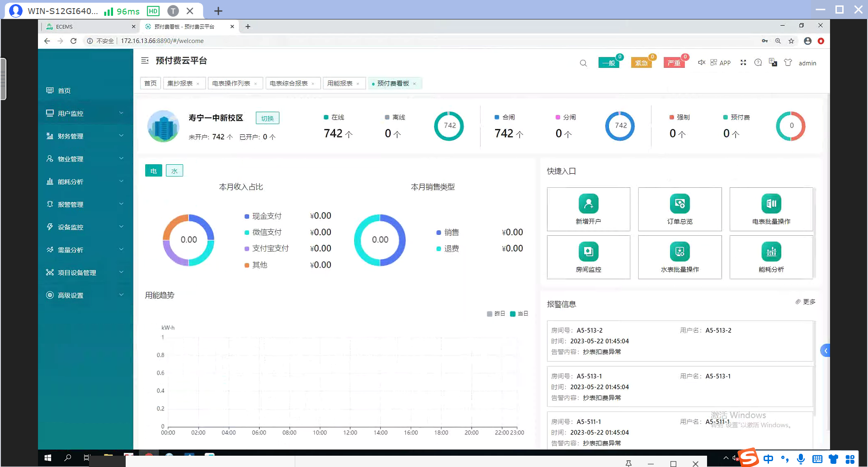Click the 能耗分析 shortcut icon

pyautogui.click(x=771, y=252)
